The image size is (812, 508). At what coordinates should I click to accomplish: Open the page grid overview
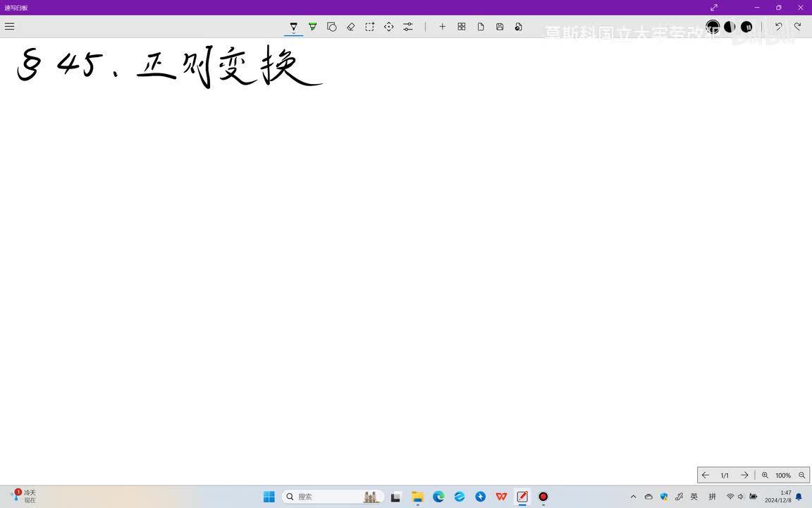(x=462, y=26)
